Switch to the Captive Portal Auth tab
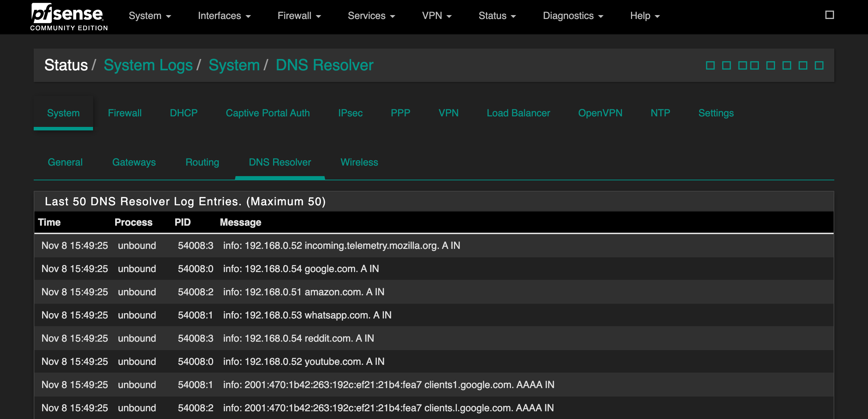 pyautogui.click(x=268, y=113)
